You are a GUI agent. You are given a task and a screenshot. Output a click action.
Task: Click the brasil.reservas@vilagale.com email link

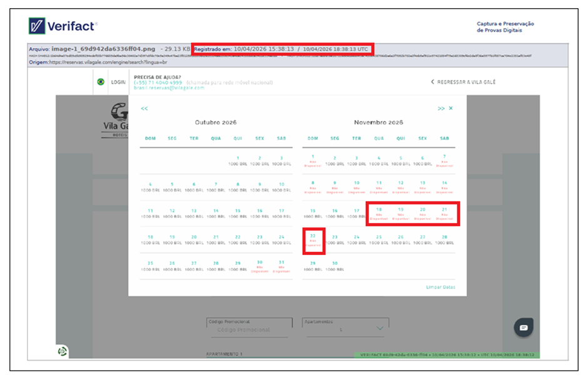click(169, 88)
